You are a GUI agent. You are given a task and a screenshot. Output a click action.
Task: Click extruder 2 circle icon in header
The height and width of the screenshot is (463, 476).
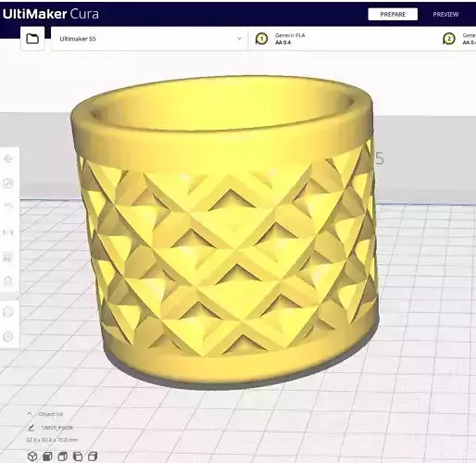(449, 39)
